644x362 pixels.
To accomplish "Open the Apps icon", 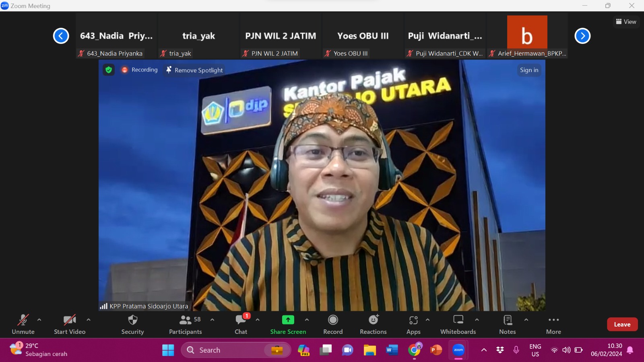I will 413,320.
